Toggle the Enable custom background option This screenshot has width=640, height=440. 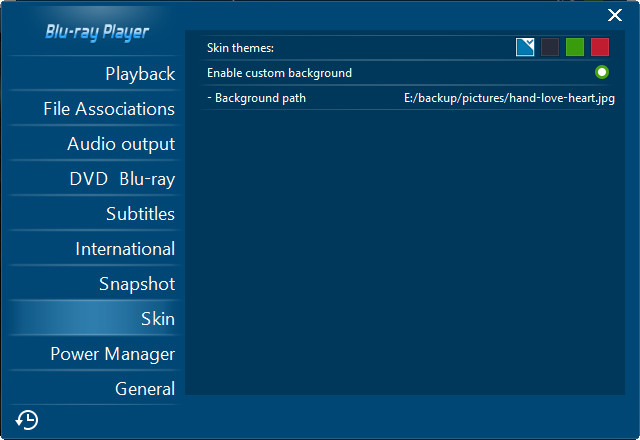(x=602, y=72)
